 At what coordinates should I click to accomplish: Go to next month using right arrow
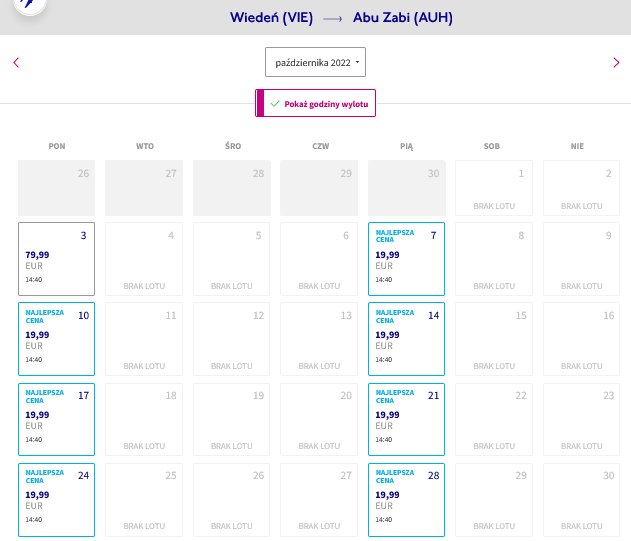[x=616, y=62]
